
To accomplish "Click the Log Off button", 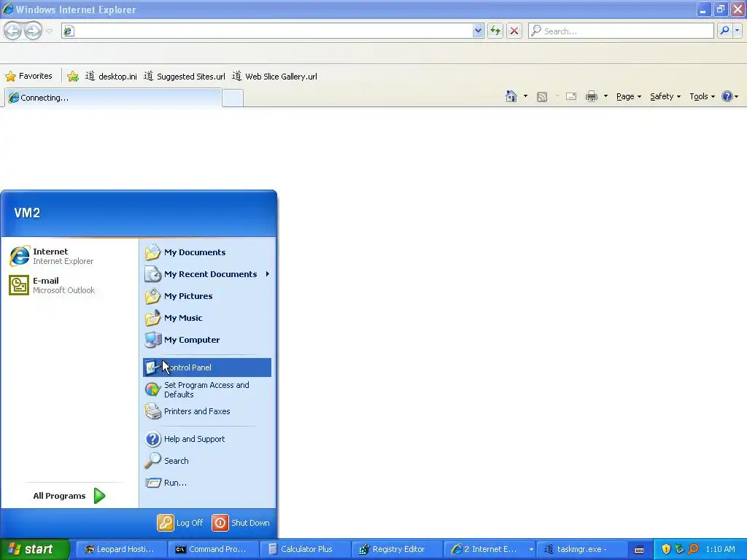I will click(x=180, y=523).
